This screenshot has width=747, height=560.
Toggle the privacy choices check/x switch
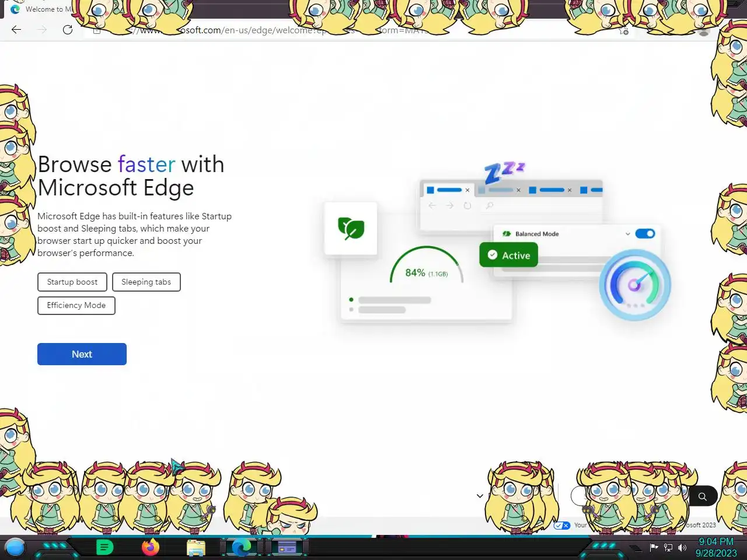[x=562, y=526]
